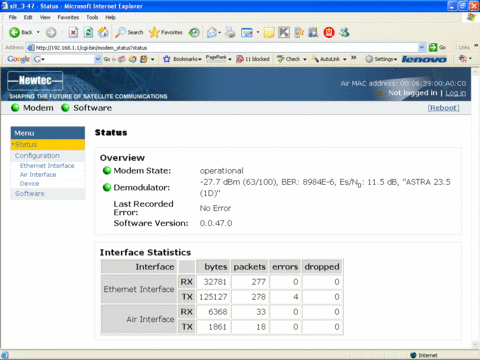This screenshot has height=360, width=480.
Task: Expand the Google toolbar overflow chevron
Action: coord(354,58)
